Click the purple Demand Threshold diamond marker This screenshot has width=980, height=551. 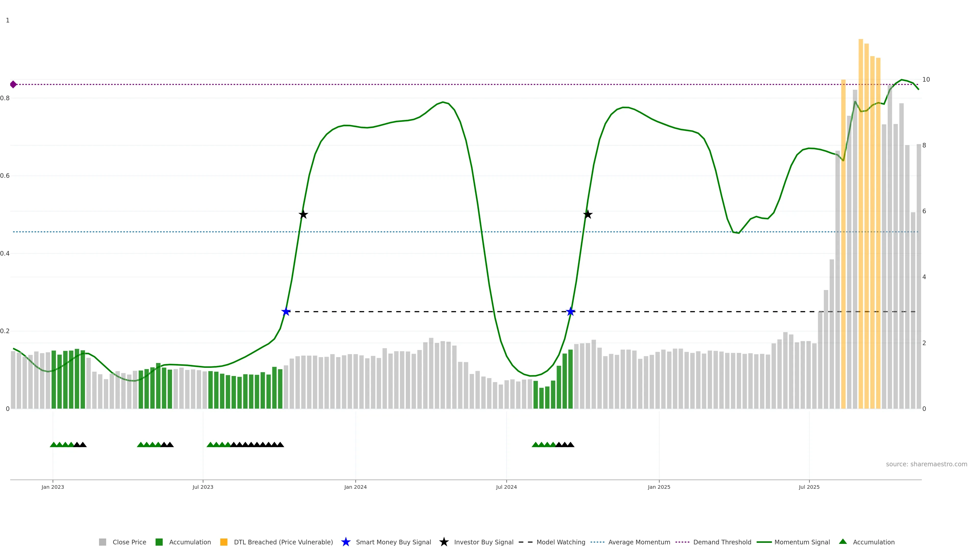point(13,84)
